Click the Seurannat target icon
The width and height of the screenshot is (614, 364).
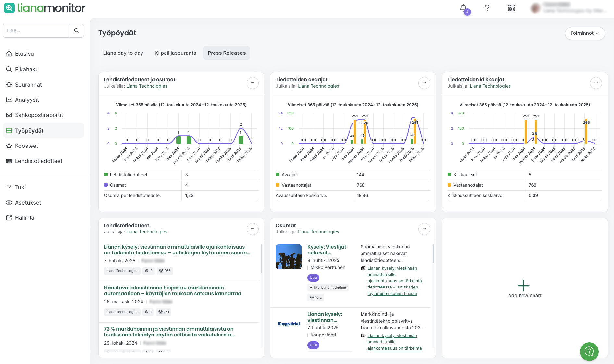click(x=9, y=85)
